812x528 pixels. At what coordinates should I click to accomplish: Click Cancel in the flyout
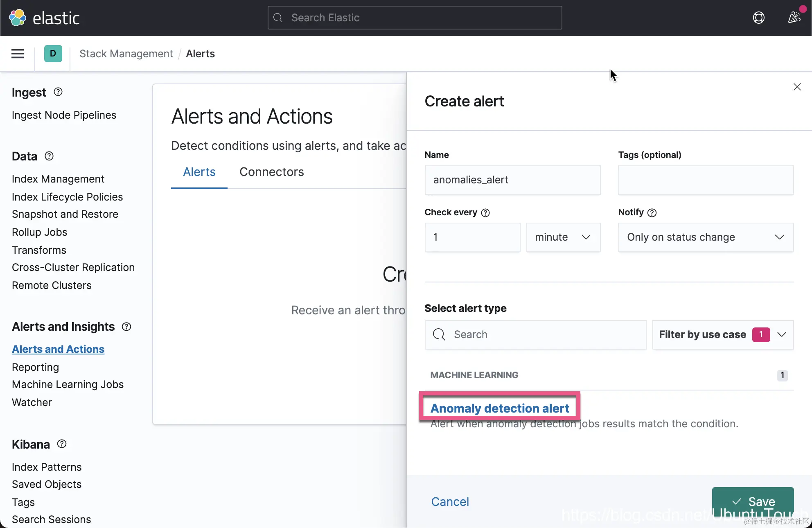click(450, 501)
